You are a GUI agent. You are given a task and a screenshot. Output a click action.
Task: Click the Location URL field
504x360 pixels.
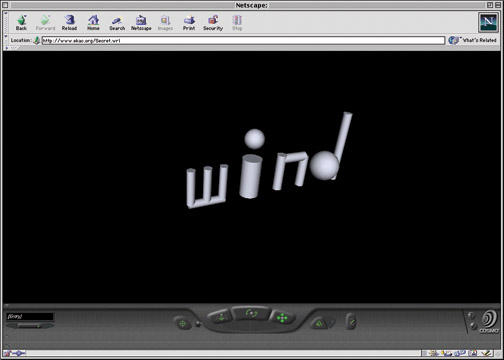point(243,41)
